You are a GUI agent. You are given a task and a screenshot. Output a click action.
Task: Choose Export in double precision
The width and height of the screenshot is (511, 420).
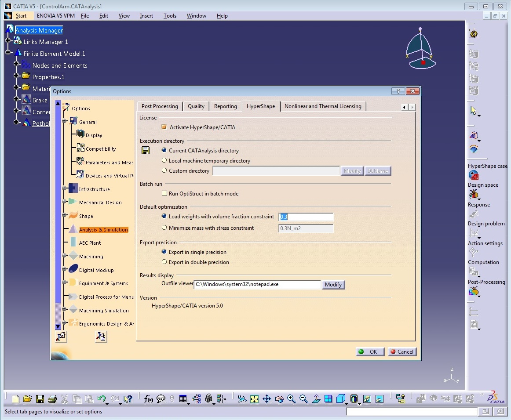164,262
